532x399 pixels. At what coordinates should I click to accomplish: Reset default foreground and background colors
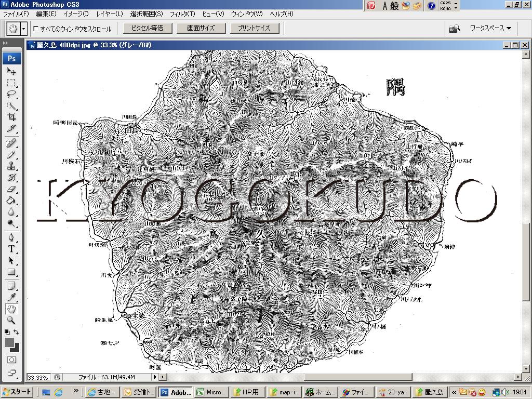7,332
